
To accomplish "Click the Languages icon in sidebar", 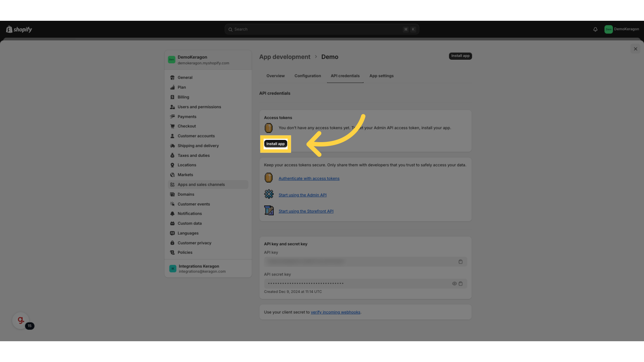I will point(172,233).
